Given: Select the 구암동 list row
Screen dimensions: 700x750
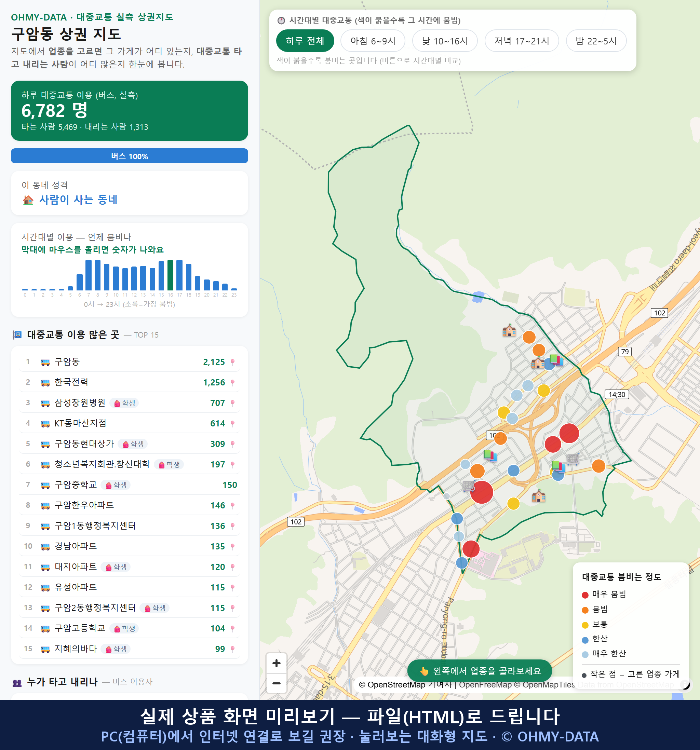Looking at the screenshot, I should (130, 362).
